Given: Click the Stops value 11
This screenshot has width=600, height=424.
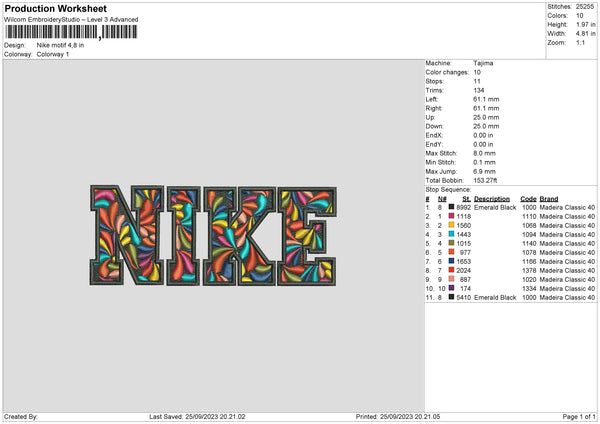Looking at the screenshot, I should [x=477, y=81].
